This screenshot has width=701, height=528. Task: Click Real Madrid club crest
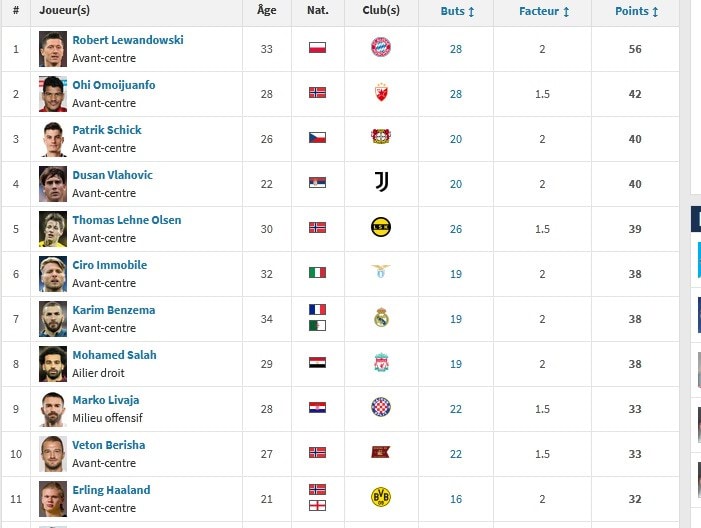[381, 318]
